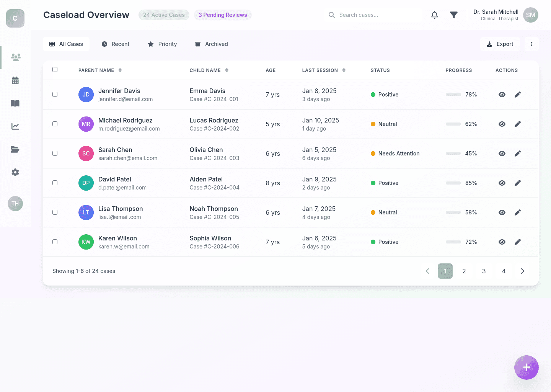This screenshot has height=392, width=551.
Task: Open the 3 Pending Reviews badge
Action: pyautogui.click(x=223, y=15)
